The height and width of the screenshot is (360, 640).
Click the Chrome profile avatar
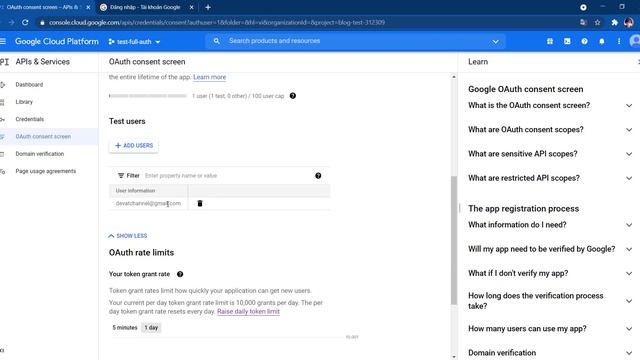[x=629, y=22]
